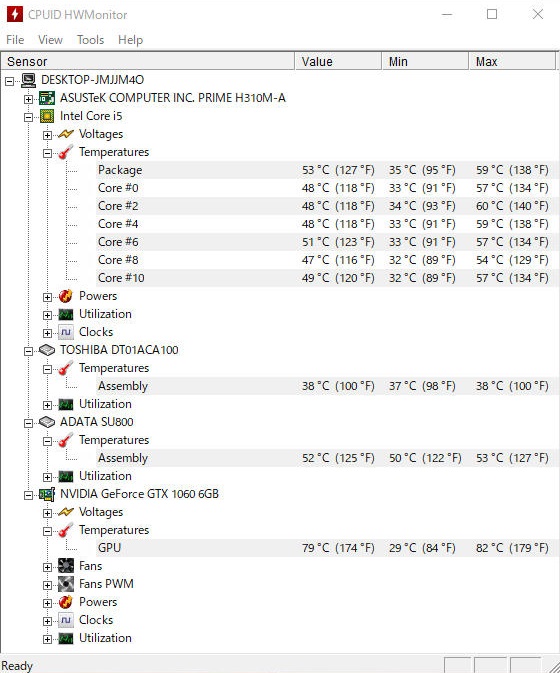Click the ADATA SU800 drive icon
Screen dimensions: 560x673
tap(47, 422)
